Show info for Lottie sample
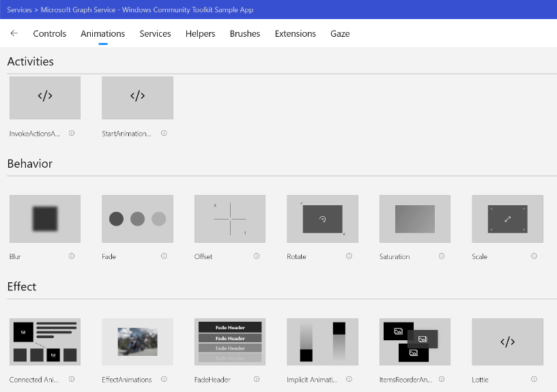Viewport: 557px width, 392px height. [x=534, y=379]
